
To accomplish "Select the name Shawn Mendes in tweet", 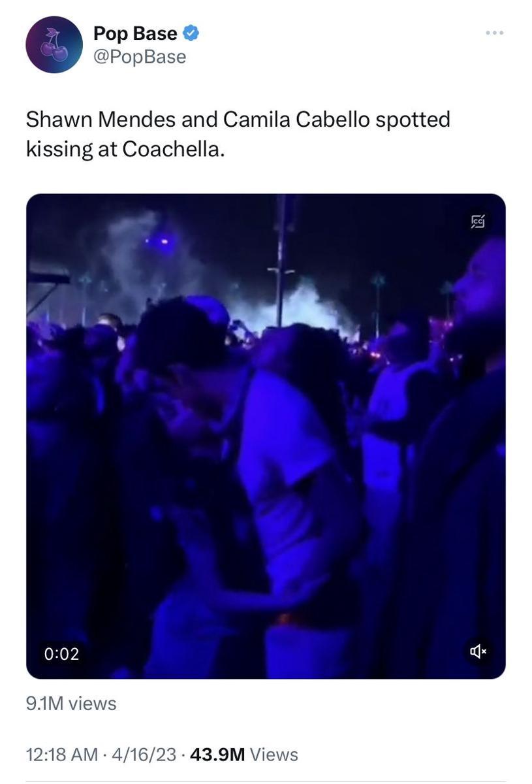I will [101, 120].
